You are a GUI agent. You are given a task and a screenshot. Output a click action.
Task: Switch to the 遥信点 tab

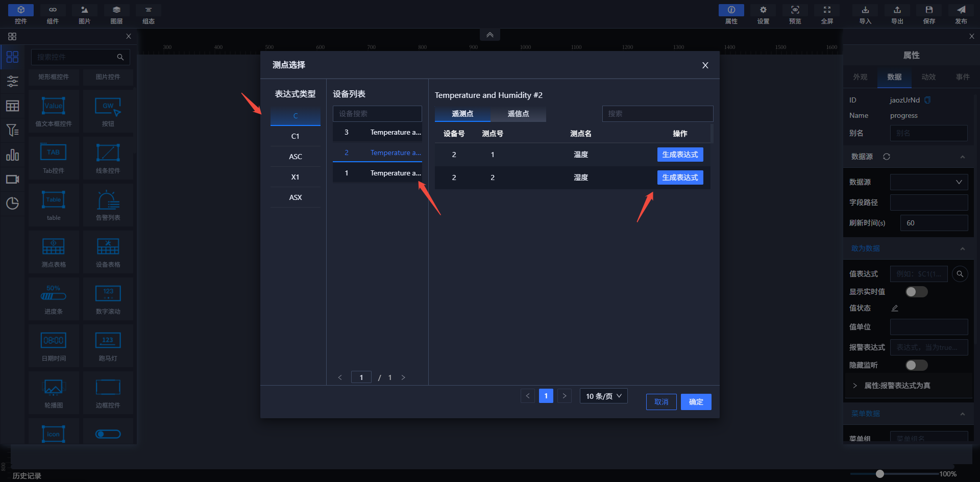coord(519,114)
